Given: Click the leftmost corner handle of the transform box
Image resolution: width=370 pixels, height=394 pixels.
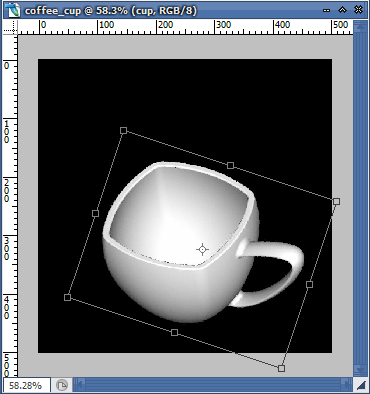Looking at the screenshot, I should 67,297.
